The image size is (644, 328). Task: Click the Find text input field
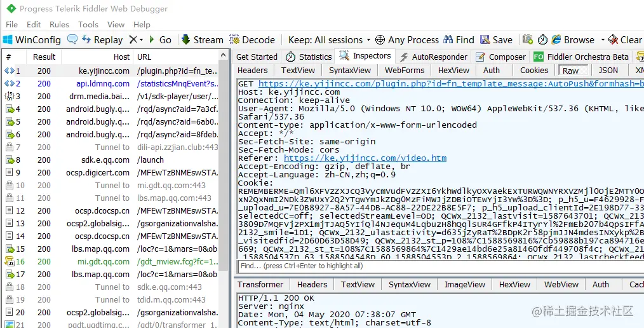[x=441, y=266]
